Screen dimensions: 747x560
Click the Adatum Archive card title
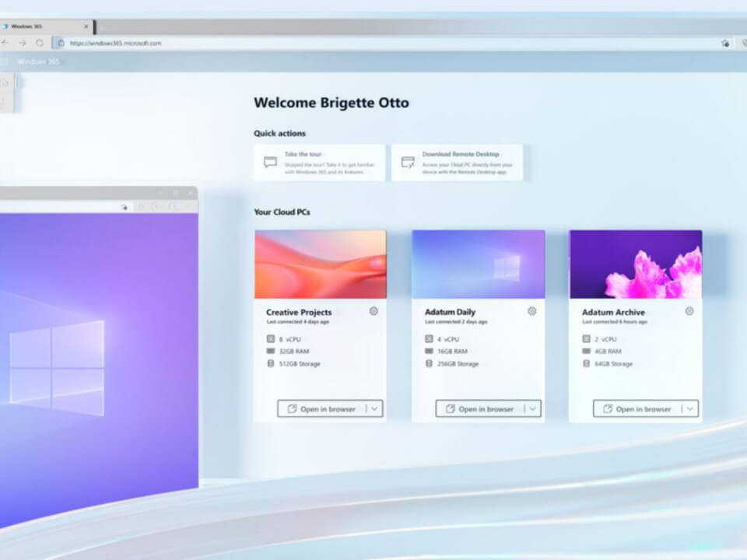coord(613,313)
